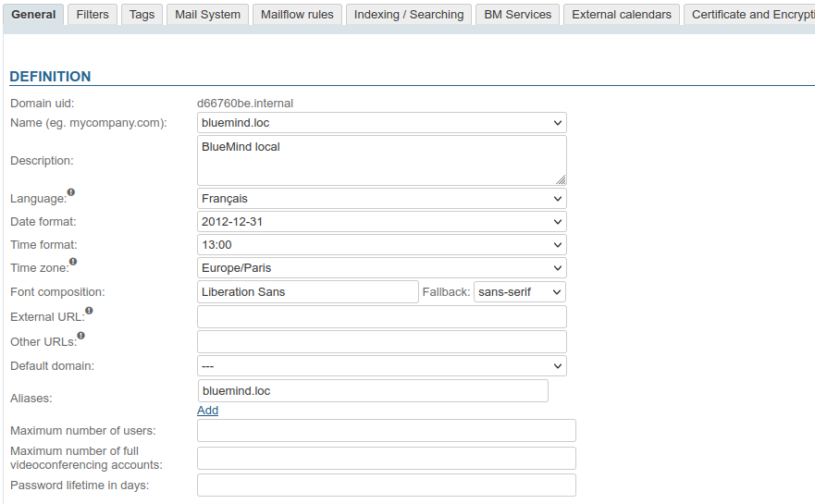Click the info icon beside Other URLs
Screen dimensions: 815x504
point(80,336)
